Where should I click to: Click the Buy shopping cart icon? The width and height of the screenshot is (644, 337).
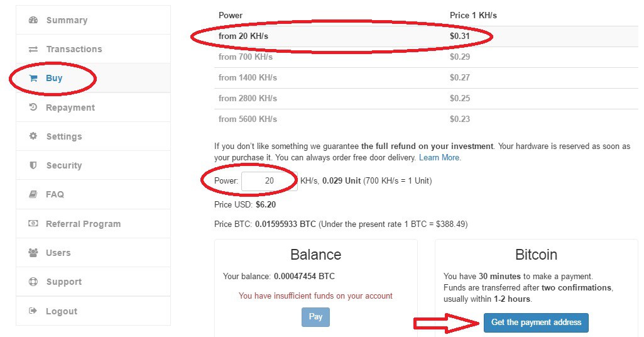point(33,79)
